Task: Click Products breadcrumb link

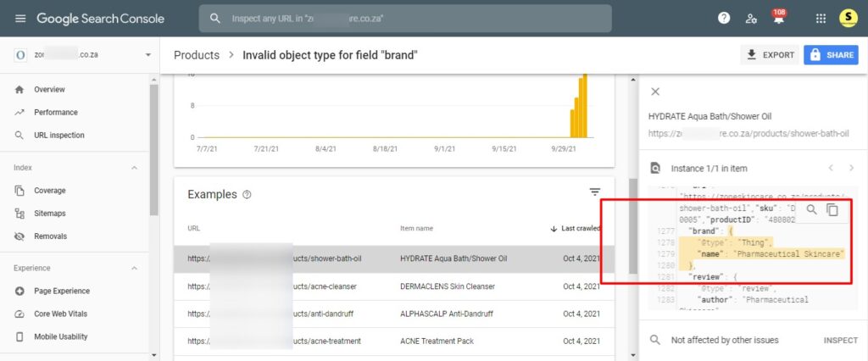Action: [x=197, y=55]
